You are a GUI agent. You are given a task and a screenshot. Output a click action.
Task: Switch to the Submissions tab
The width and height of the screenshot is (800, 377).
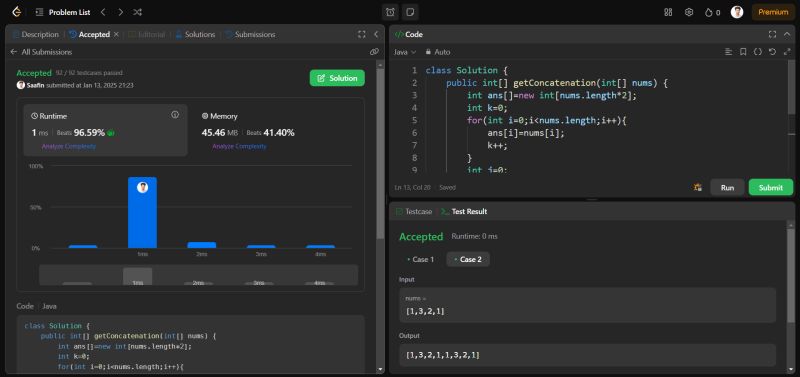click(250, 35)
